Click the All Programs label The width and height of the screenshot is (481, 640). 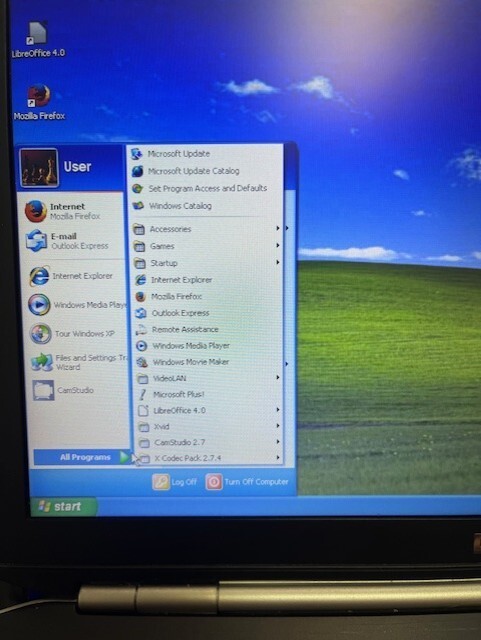tap(85, 457)
